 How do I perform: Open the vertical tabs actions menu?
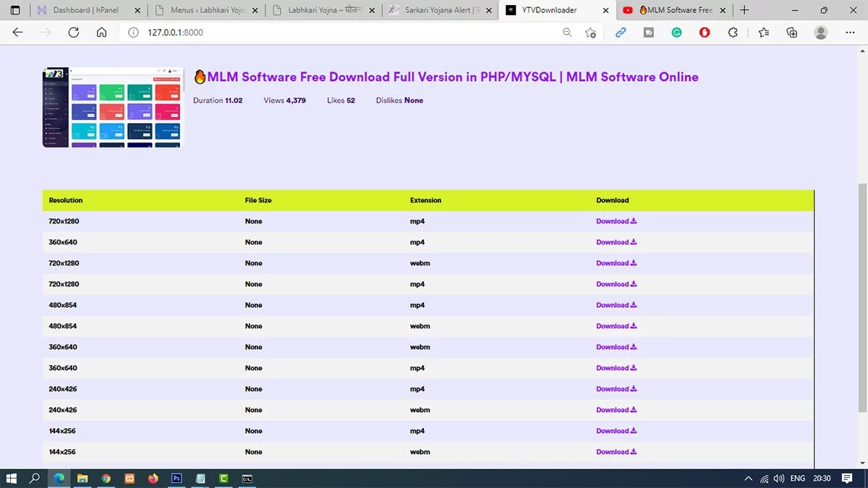[15, 10]
